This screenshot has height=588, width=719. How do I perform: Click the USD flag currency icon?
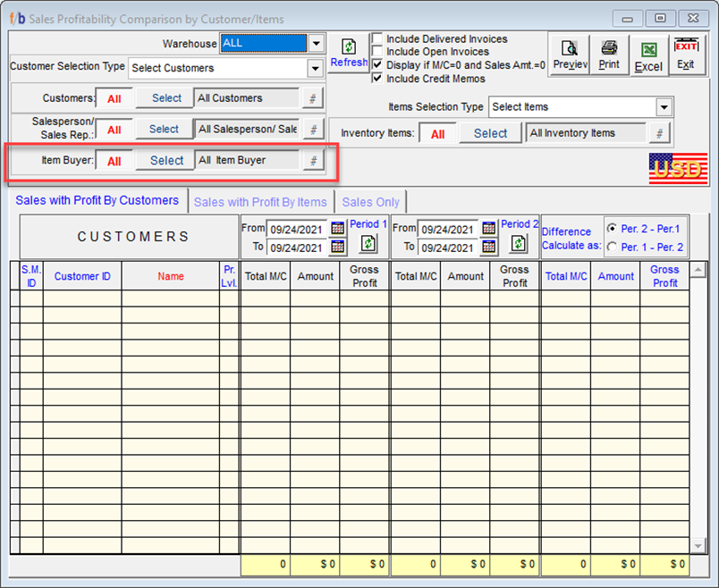tap(677, 169)
